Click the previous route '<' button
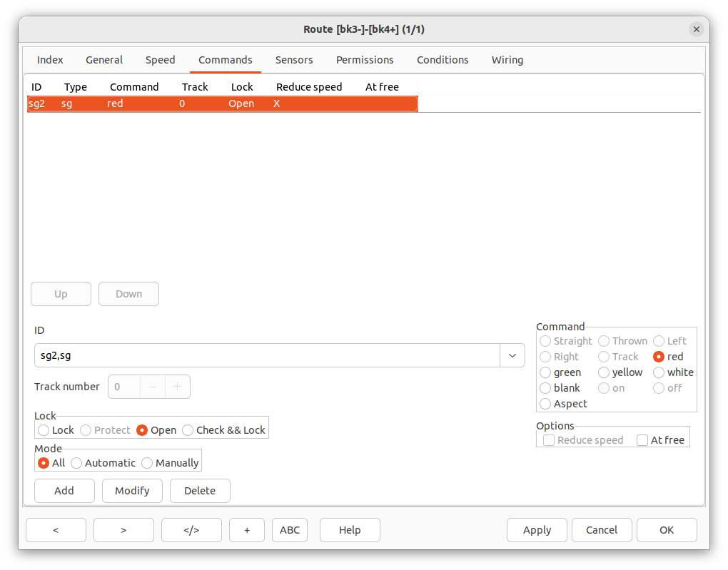The image size is (728, 570). coord(56,530)
